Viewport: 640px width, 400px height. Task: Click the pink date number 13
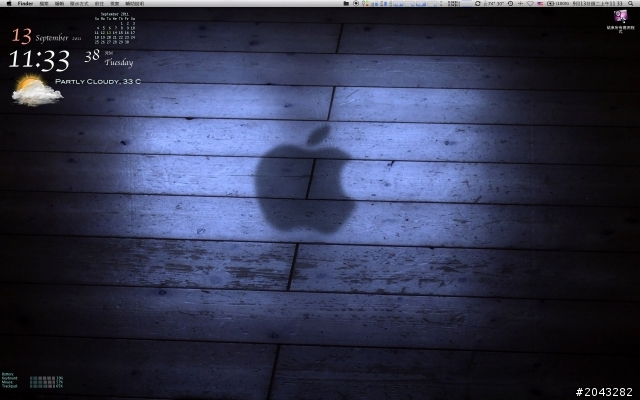tap(21, 36)
